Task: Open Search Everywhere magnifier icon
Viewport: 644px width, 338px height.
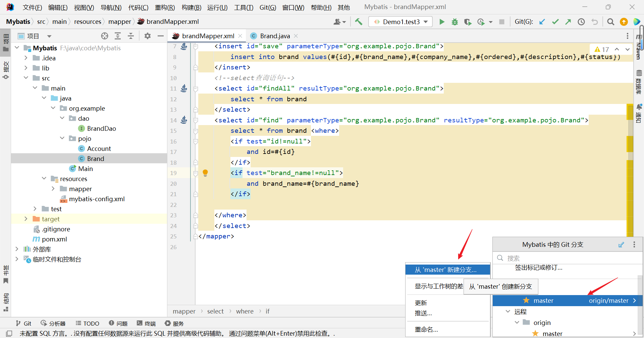Action: [611, 22]
